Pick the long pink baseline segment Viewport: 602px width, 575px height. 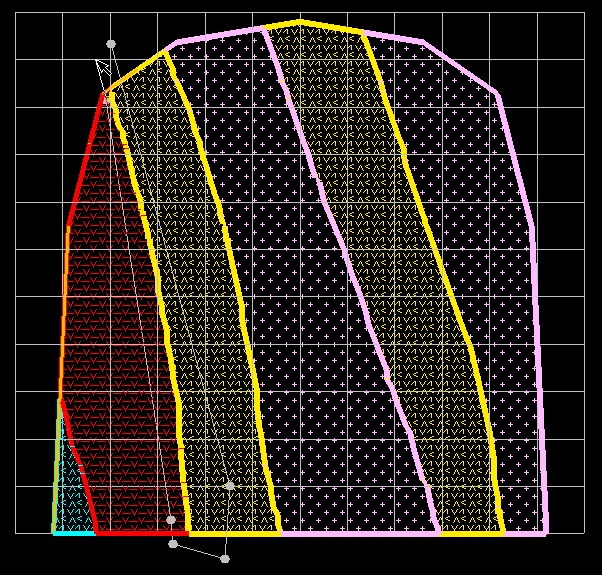click(360, 533)
